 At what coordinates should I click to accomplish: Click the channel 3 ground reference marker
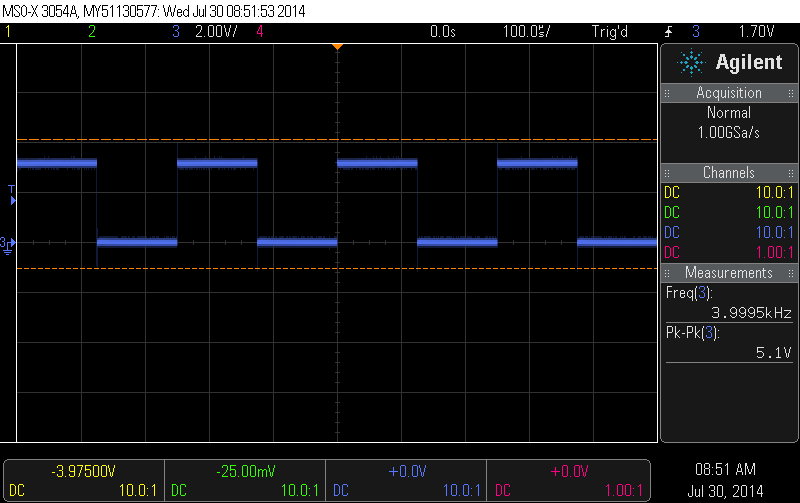pyautogui.click(x=8, y=243)
